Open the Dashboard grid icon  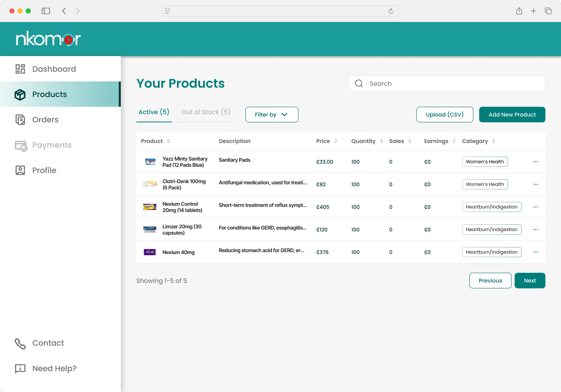coord(20,69)
